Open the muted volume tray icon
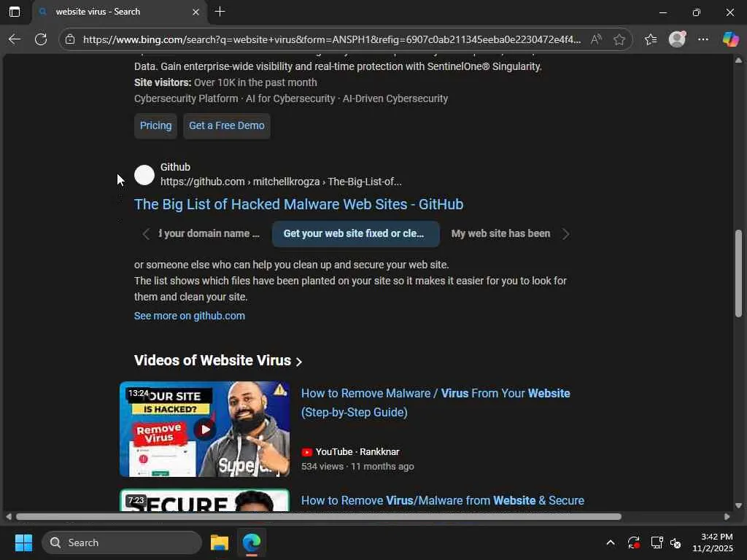747x560 pixels. tap(676, 542)
